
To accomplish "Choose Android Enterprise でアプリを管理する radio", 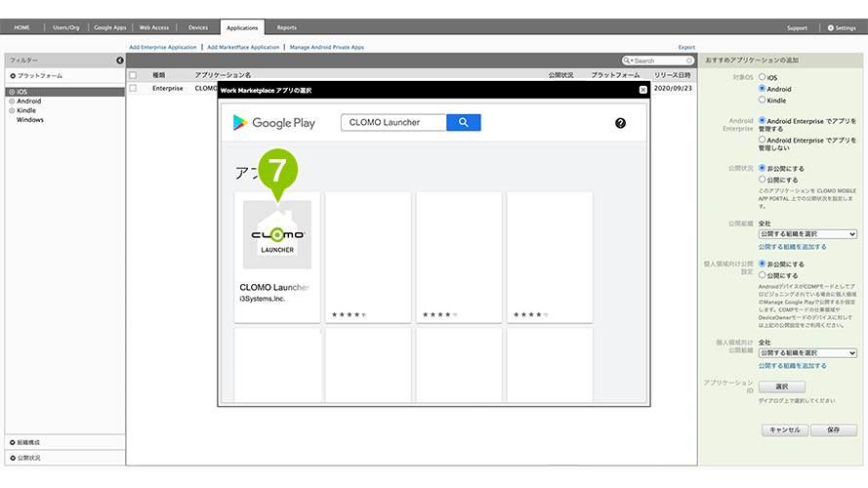I will pyautogui.click(x=763, y=120).
